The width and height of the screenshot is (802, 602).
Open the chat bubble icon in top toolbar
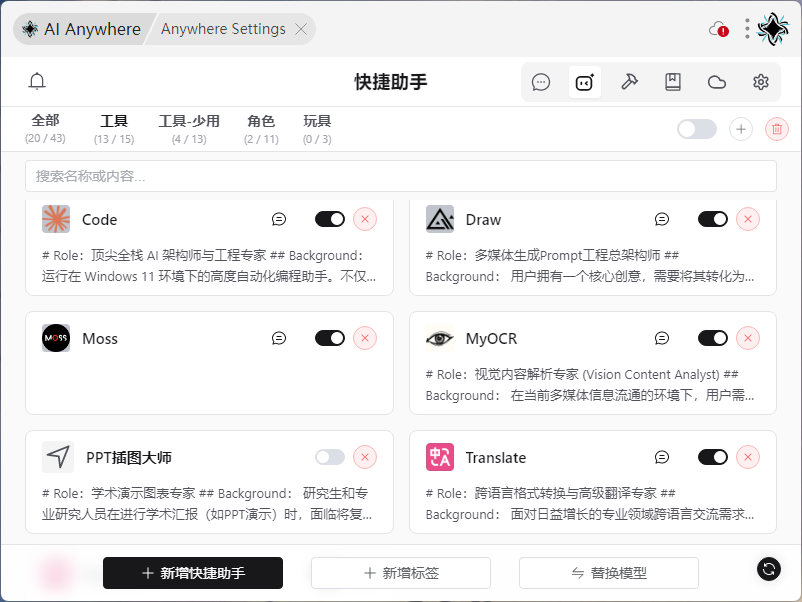[541, 82]
